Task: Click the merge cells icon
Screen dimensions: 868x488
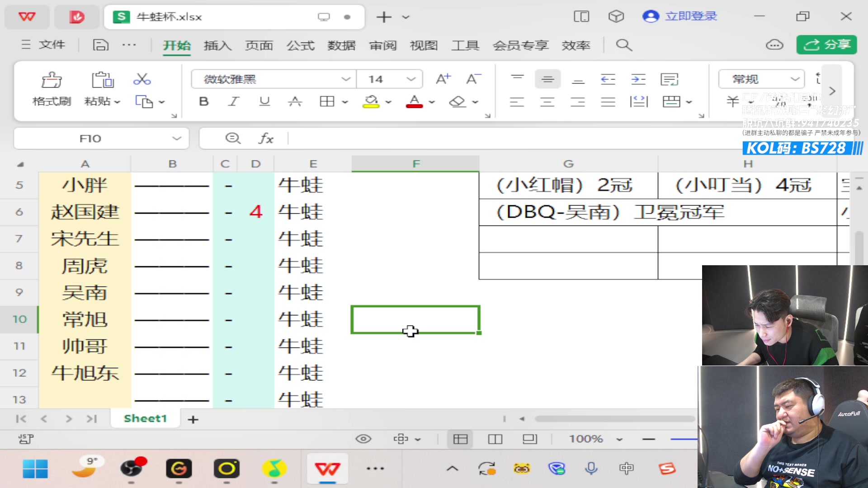Action: pos(671,102)
